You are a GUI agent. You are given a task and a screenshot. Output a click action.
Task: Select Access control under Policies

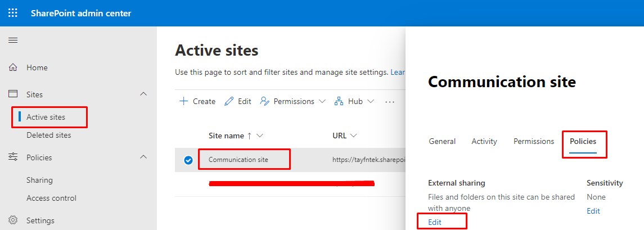51,198
